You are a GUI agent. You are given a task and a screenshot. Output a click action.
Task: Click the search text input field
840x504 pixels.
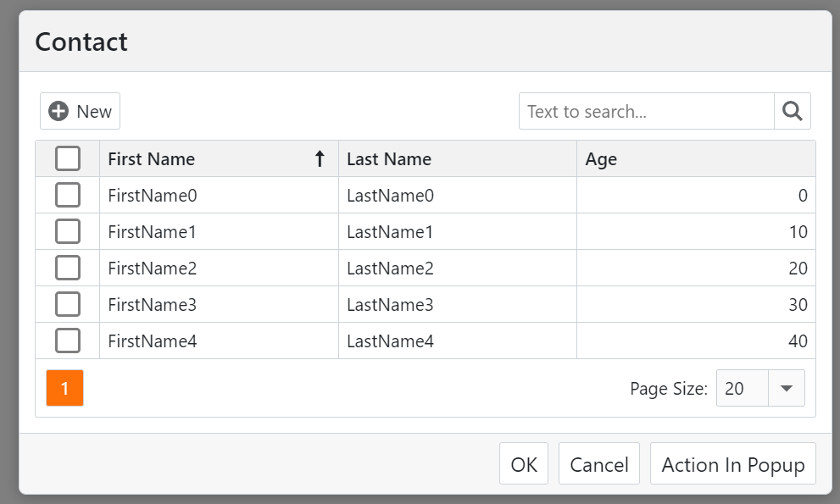pos(646,111)
